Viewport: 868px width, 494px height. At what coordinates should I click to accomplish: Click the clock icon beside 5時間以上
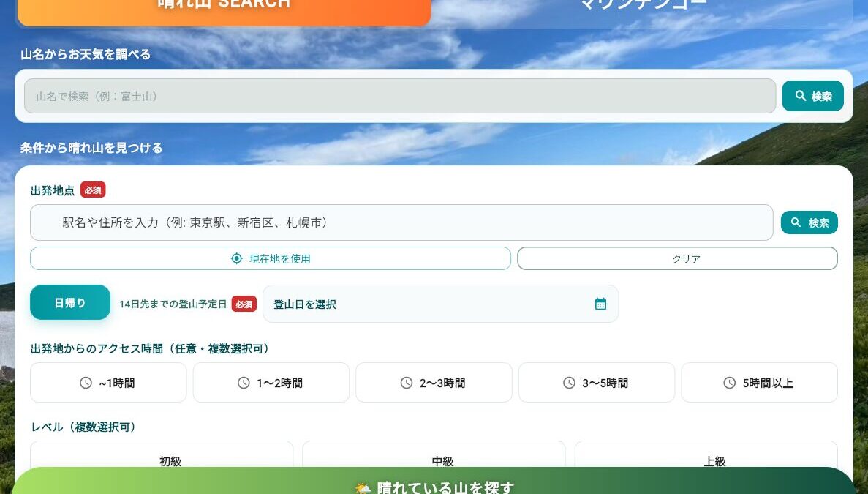pyautogui.click(x=729, y=383)
